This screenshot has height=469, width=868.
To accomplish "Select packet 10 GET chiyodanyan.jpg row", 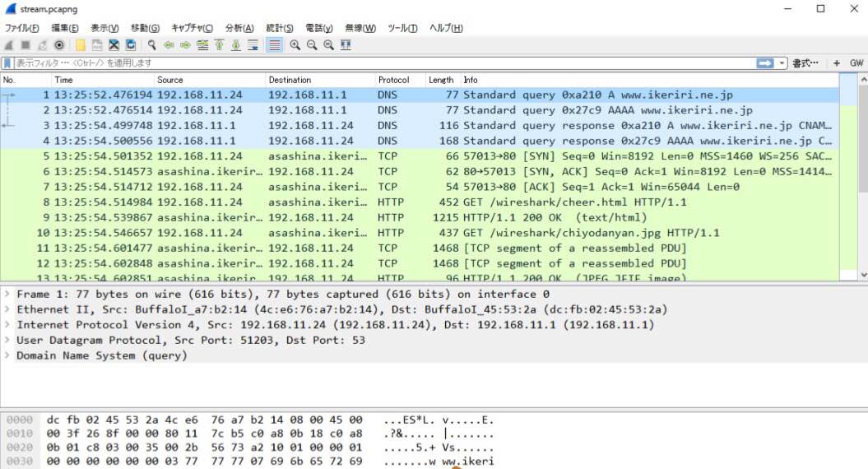I will (x=420, y=233).
